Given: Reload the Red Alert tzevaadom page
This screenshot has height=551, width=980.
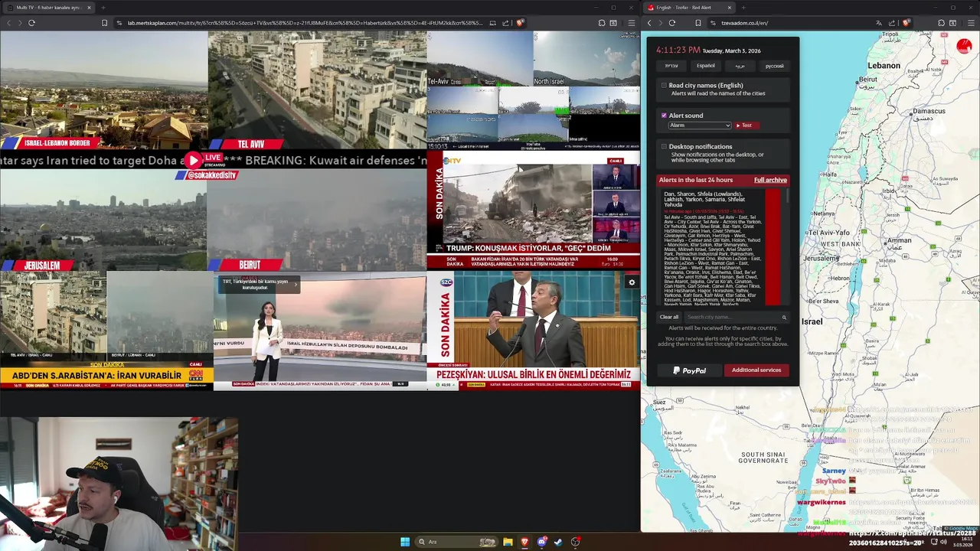Looking at the screenshot, I should click(x=672, y=23).
